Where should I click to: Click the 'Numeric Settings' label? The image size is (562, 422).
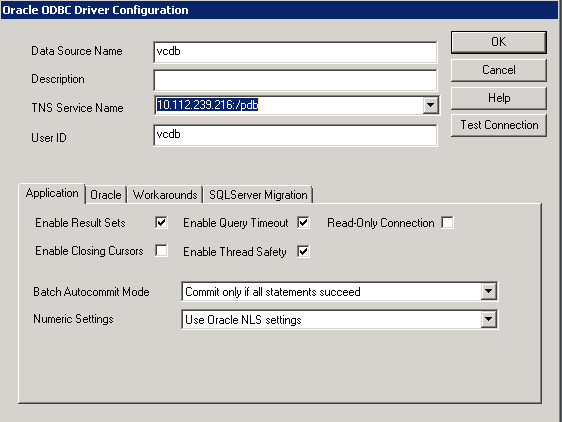(73, 319)
